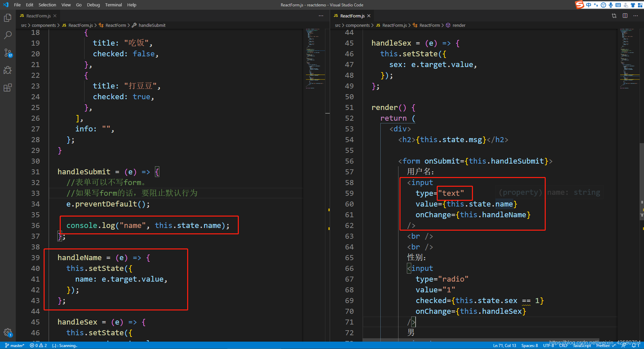Click the right editor minimap
Screen dimensions: 644x349
pos(630,59)
